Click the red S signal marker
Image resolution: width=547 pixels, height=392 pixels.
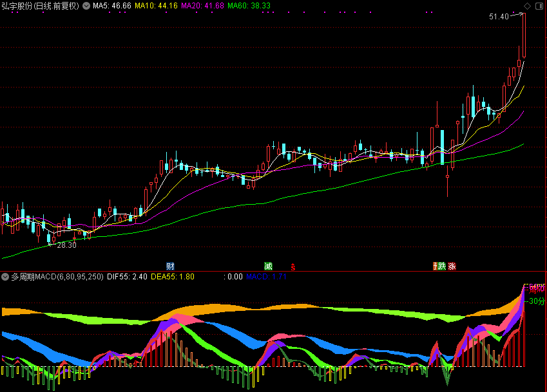(293, 267)
